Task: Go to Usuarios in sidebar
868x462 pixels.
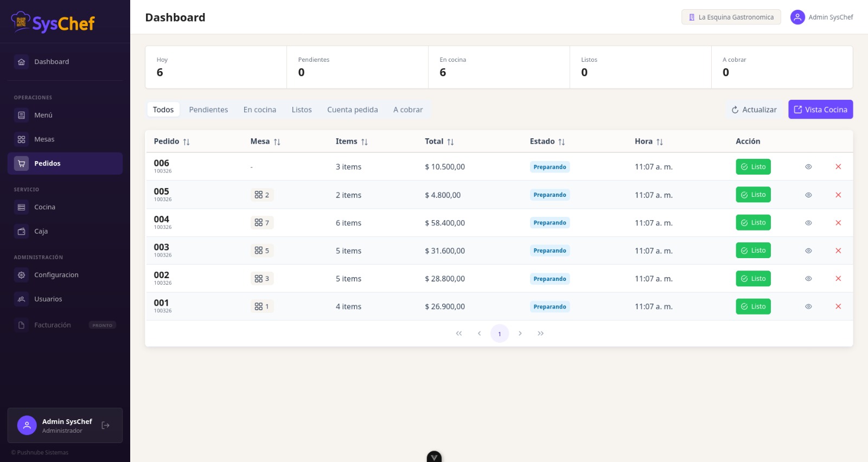Action: pyautogui.click(x=48, y=299)
